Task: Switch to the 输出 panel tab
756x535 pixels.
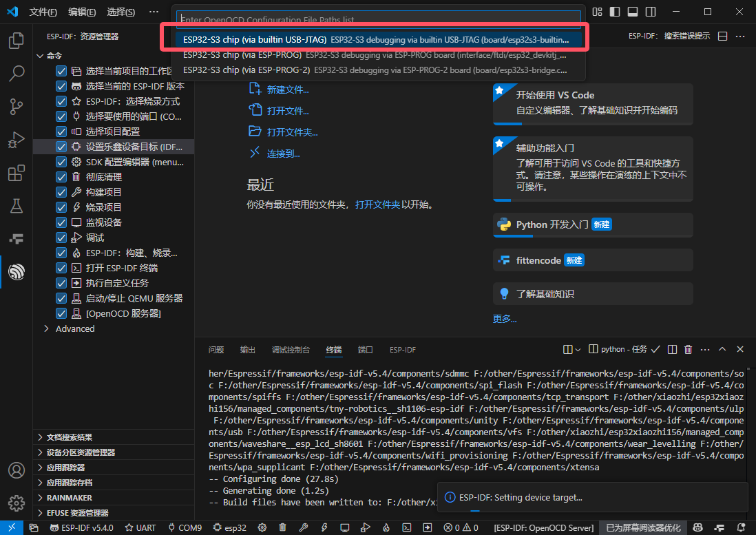Action: point(247,350)
